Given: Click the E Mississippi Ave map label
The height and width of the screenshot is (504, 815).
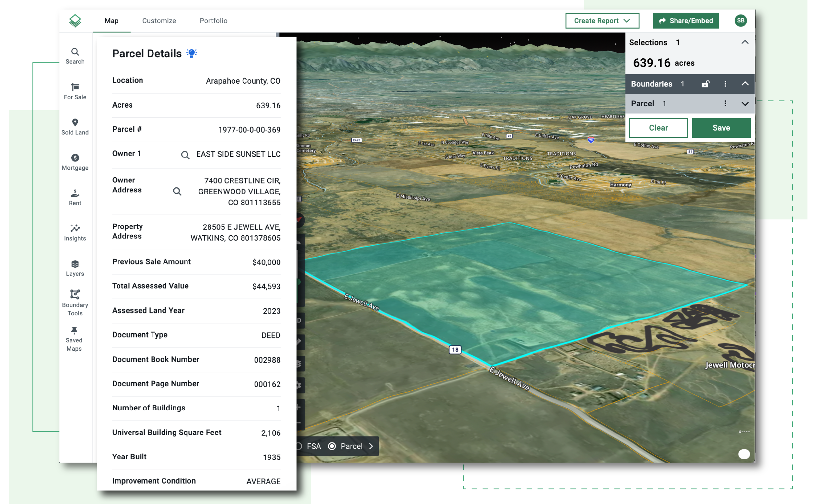Looking at the screenshot, I should coord(413,198).
